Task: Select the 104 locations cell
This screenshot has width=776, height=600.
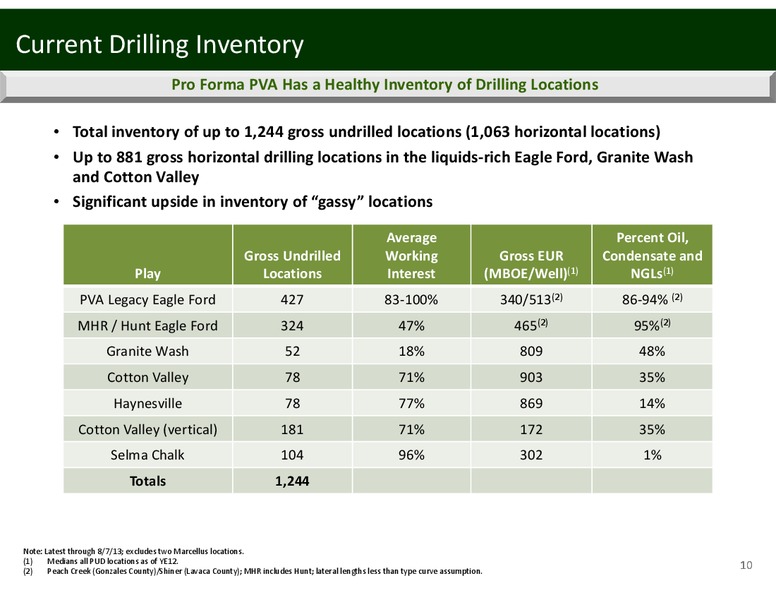Action: tap(292, 455)
